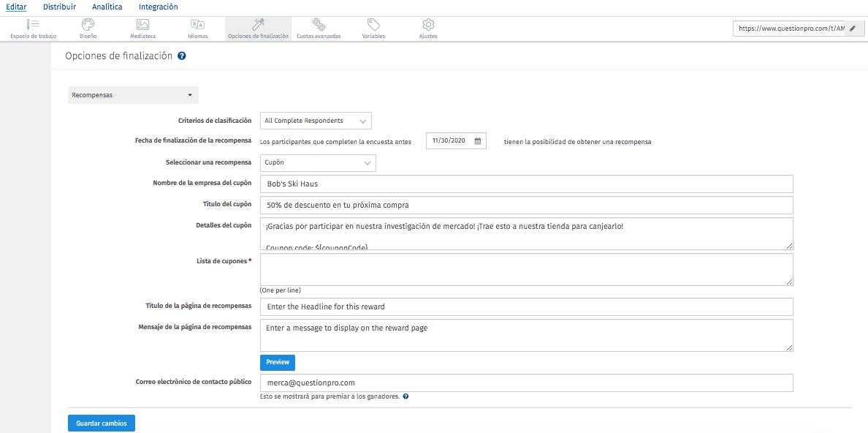Viewport: 868px width, 433px height.
Task: Click into the Lista de cupones text area
Action: (x=526, y=269)
